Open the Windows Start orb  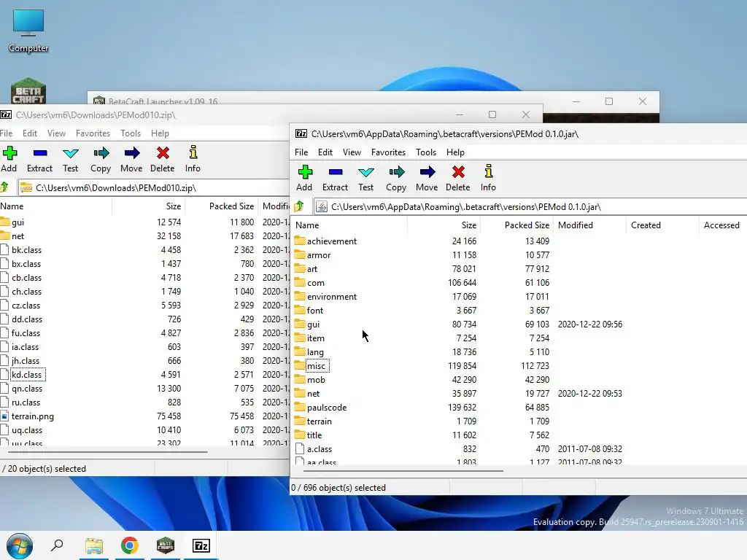pos(20,545)
